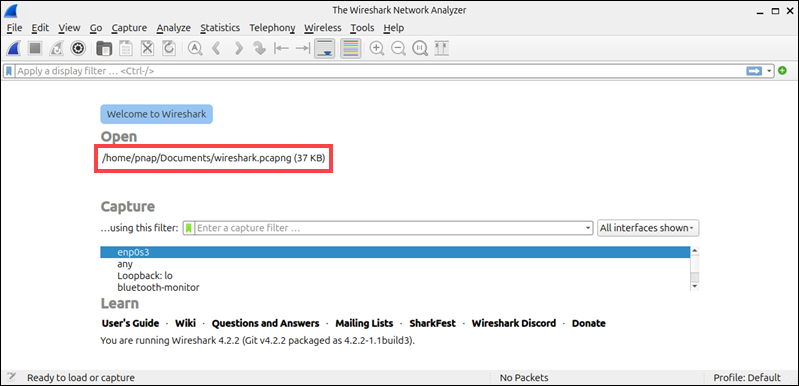The width and height of the screenshot is (799, 386).
Task: Click the save capture file icon
Action: [125, 48]
